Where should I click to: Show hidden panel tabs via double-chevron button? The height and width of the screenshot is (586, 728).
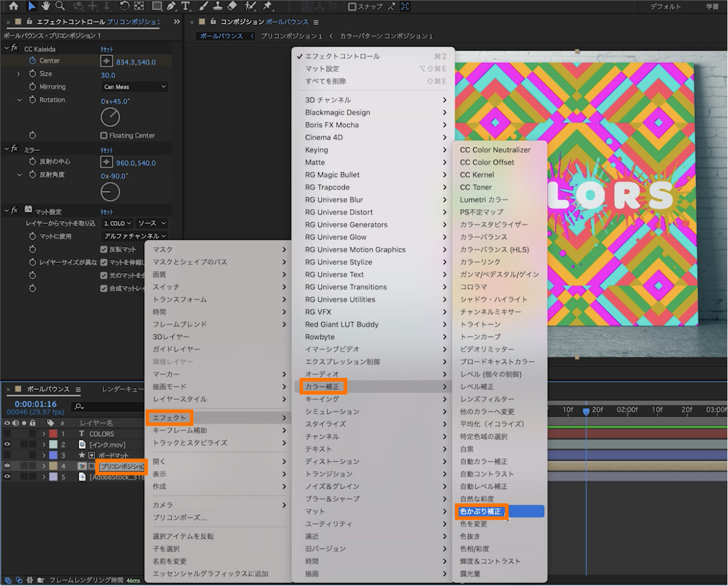(176, 21)
